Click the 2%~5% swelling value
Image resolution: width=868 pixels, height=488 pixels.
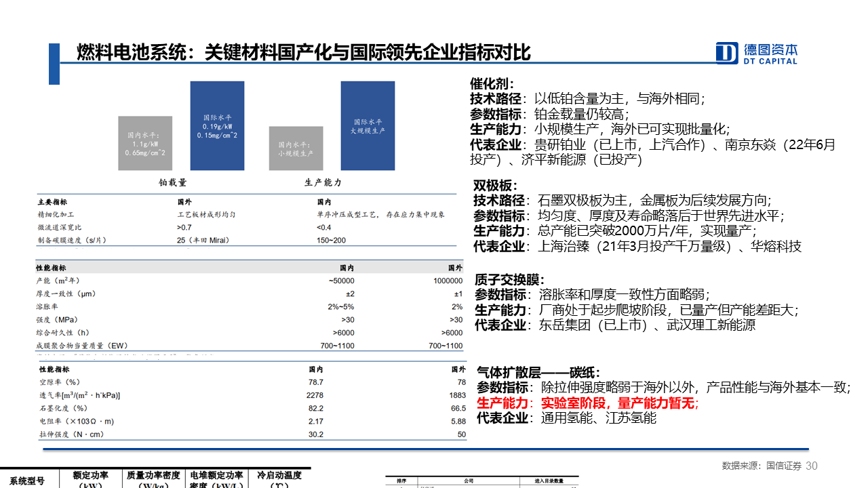click(x=341, y=306)
